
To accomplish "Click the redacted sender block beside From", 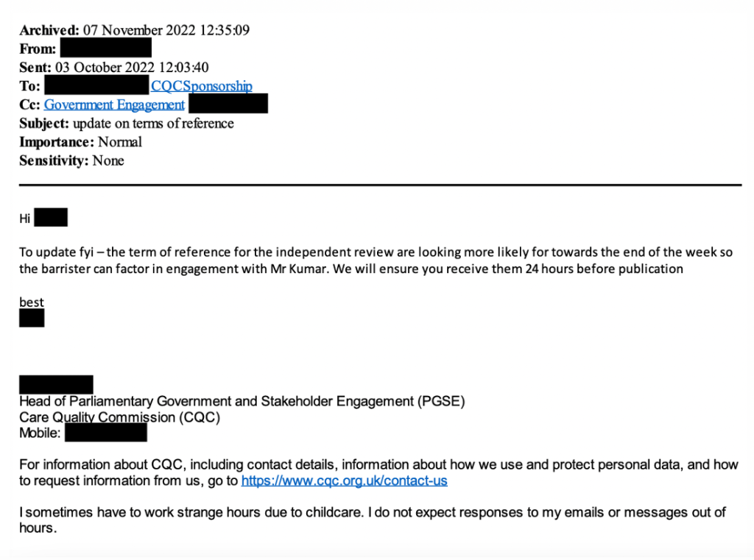I will coord(105,49).
